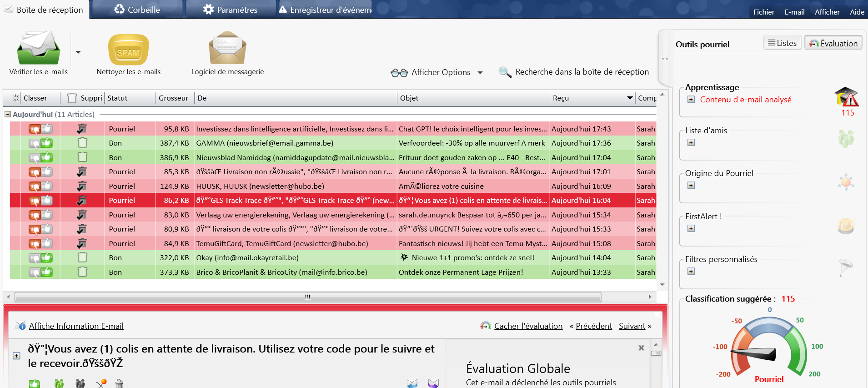Click the Listes button in Outils pourriel
The width and height of the screenshot is (868, 388).
pos(782,43)
